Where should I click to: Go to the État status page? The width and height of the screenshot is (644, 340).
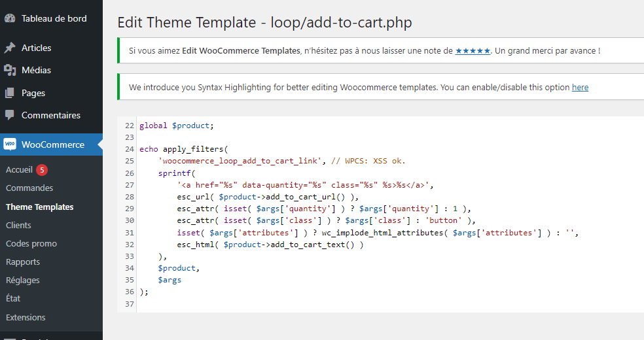[x=13, y=298]
